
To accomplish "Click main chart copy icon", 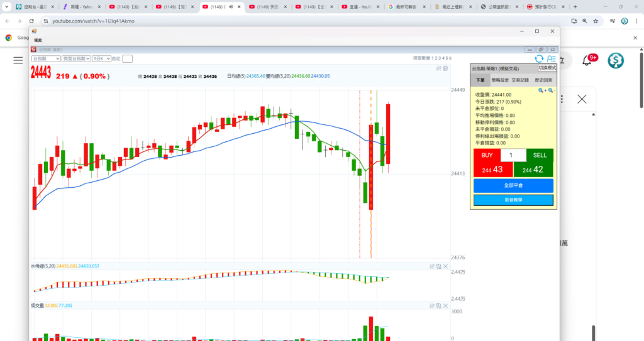I will click(446, 68).
